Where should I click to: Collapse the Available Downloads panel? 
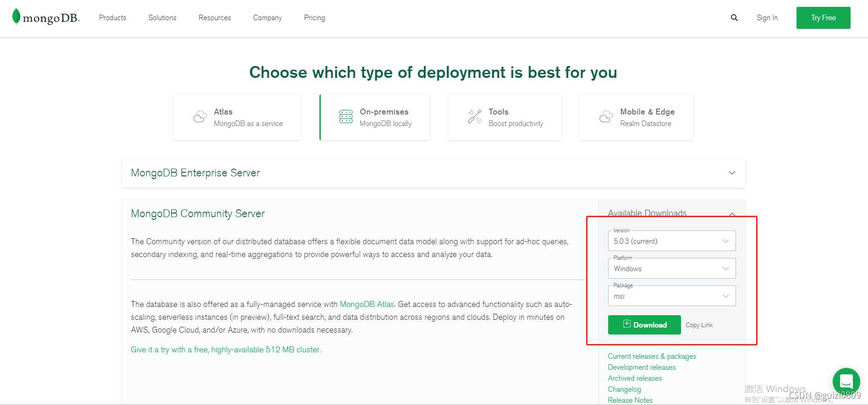click(x=732, y=214)
